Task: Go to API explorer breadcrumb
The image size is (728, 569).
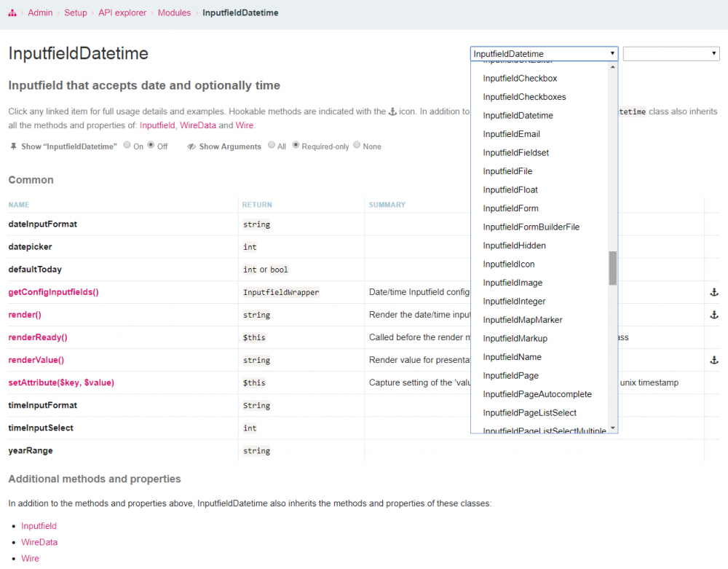Action: [x=122, y=13]
